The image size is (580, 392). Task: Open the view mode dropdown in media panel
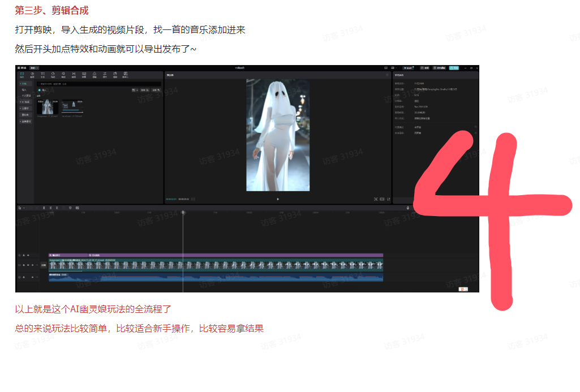click(135, 90)
